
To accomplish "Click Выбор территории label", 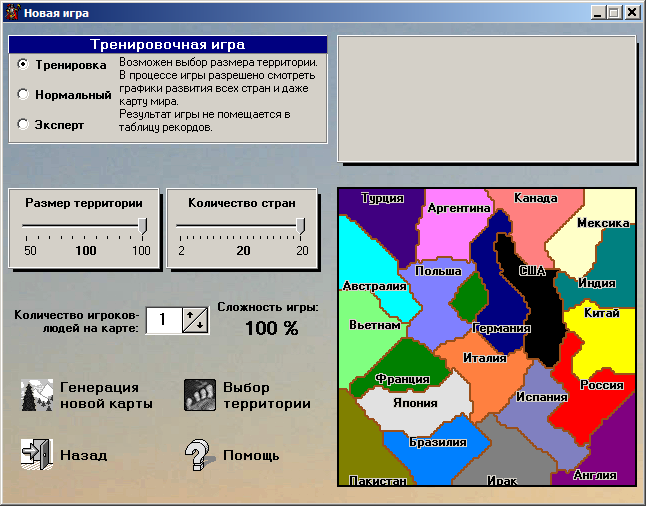I will pyautogui.click(x=267, y=396).
